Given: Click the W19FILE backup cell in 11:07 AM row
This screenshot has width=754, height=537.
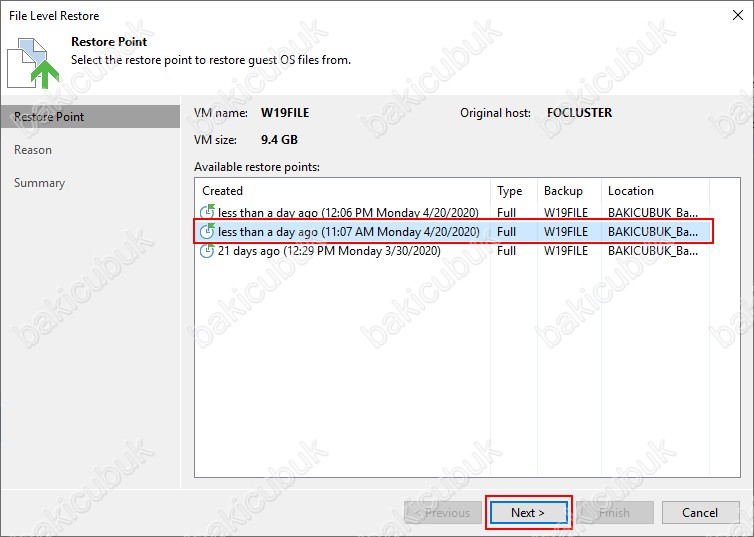Looking at the screenshot, I should 566,231.
